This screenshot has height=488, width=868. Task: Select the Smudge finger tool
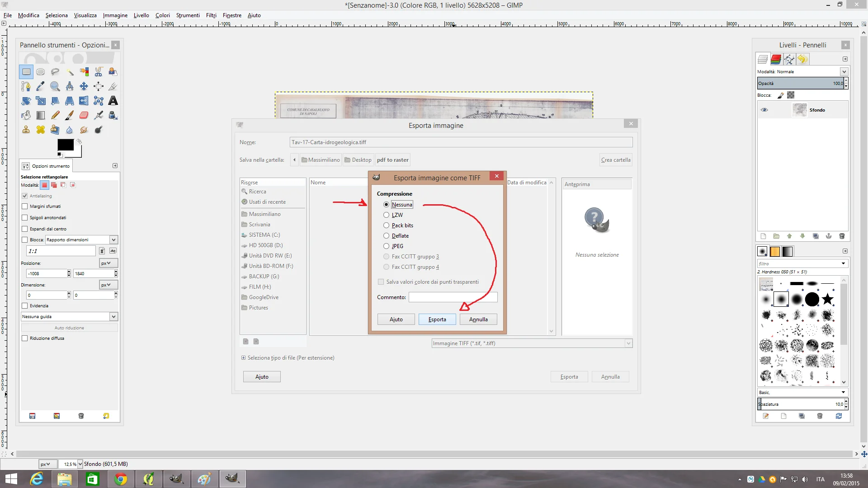coord(84,130)
